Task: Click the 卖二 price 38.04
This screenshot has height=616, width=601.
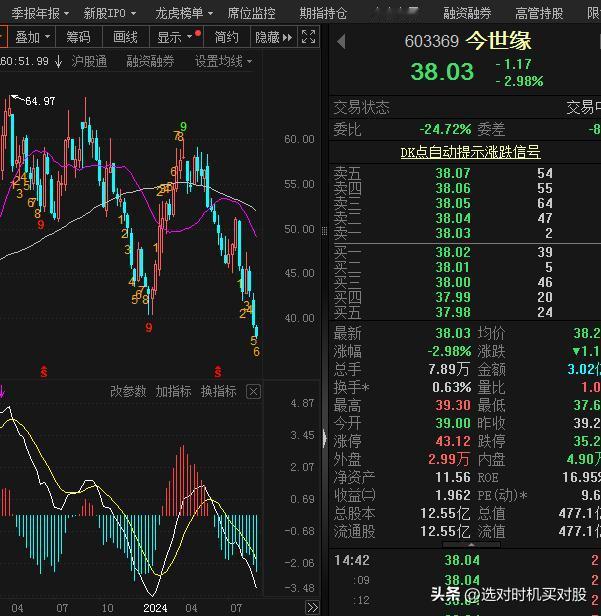Action: click(453, 218)
